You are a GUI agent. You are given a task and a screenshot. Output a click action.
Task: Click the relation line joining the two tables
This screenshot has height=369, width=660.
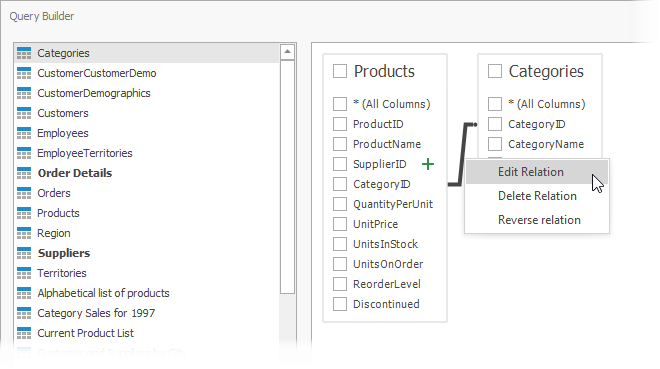click(x=463, y=154)
